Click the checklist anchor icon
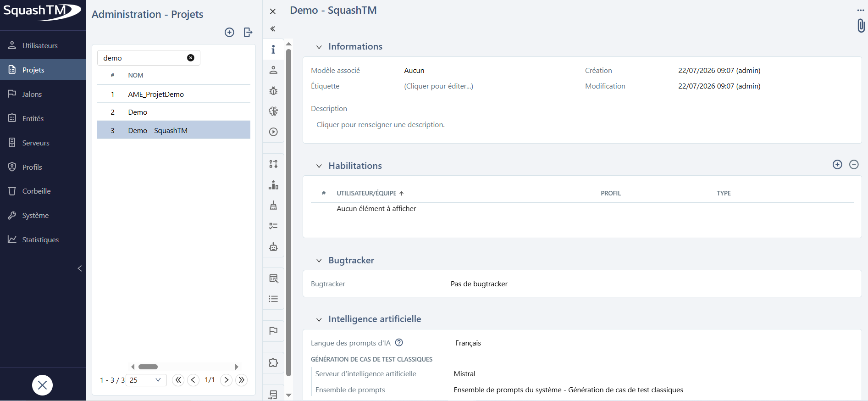 [273, 226]
